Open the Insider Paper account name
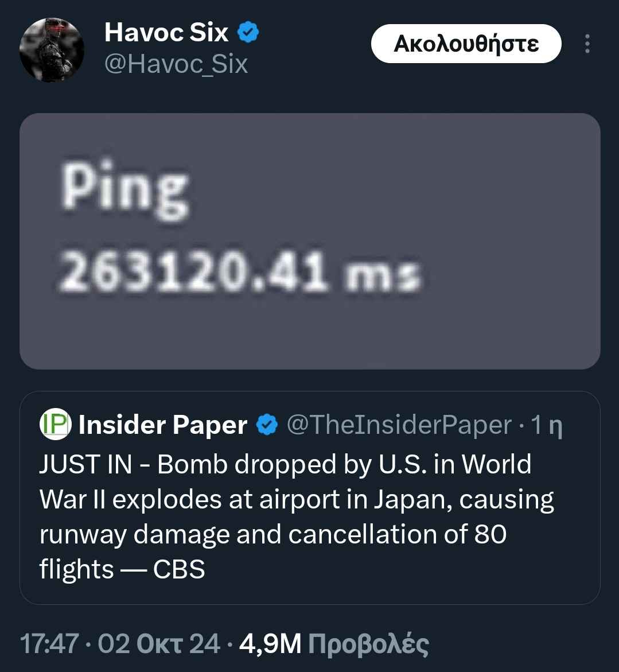 (x=163, y=425)
